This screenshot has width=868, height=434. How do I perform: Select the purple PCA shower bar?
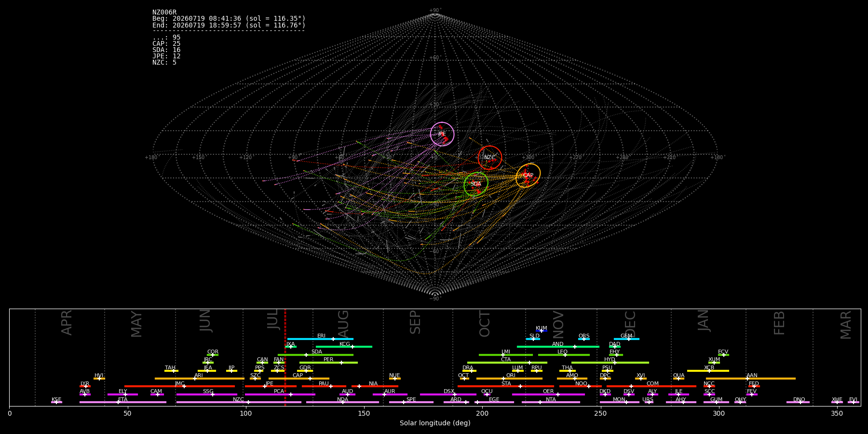tap(280, 394)
